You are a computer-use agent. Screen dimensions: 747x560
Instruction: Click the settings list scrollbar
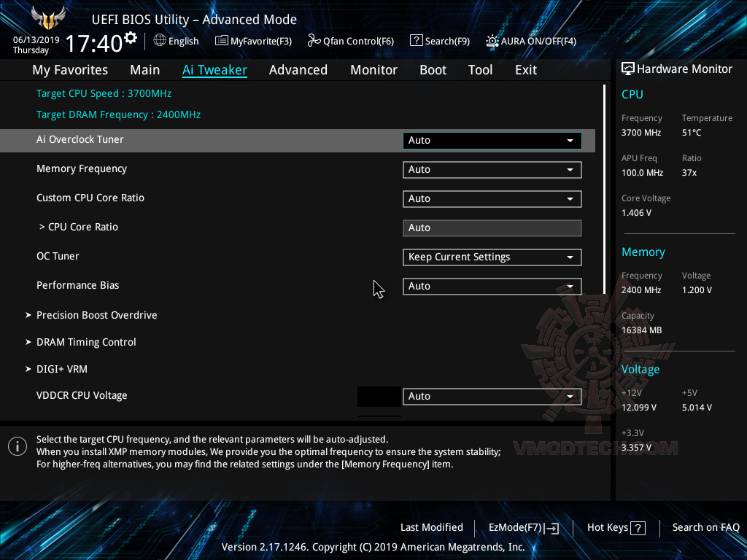pyautogui.click(x=604, y=190)
